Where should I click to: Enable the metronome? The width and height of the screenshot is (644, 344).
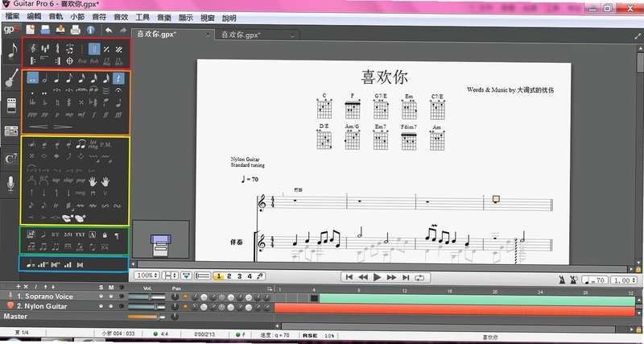tap(561, 280)
